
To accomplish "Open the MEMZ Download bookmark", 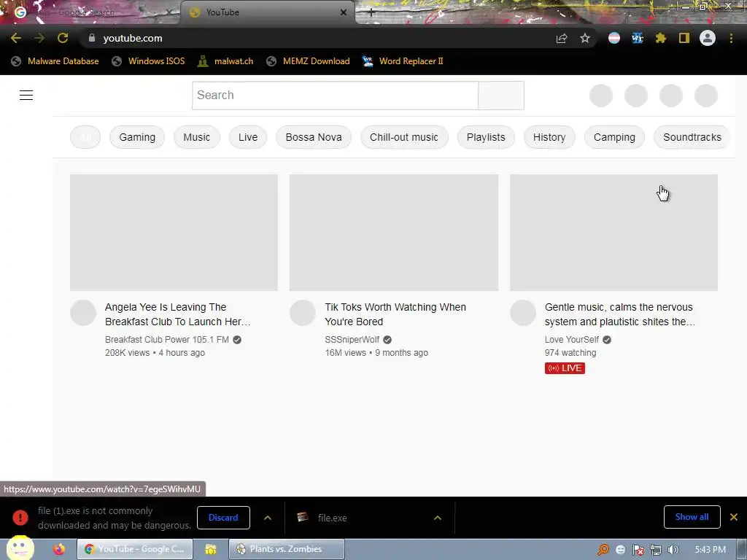I will coord(309,61).
